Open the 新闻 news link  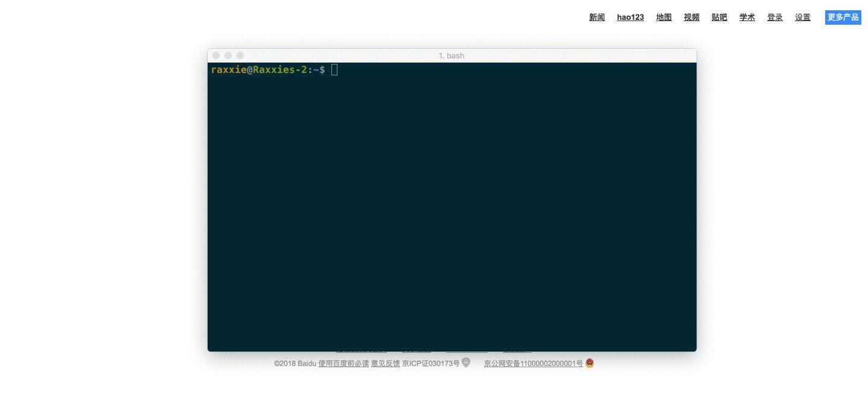pyautogui.click(x=596, y=17)
